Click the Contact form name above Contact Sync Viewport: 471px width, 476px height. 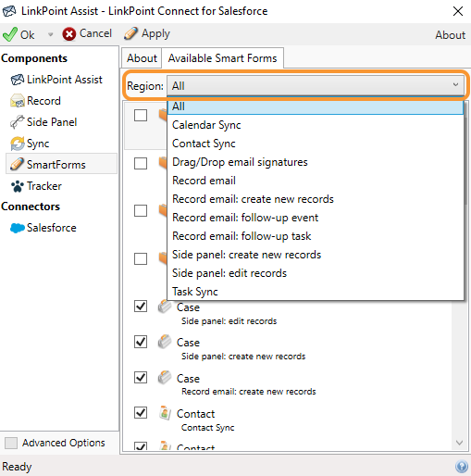coord(195,414)
